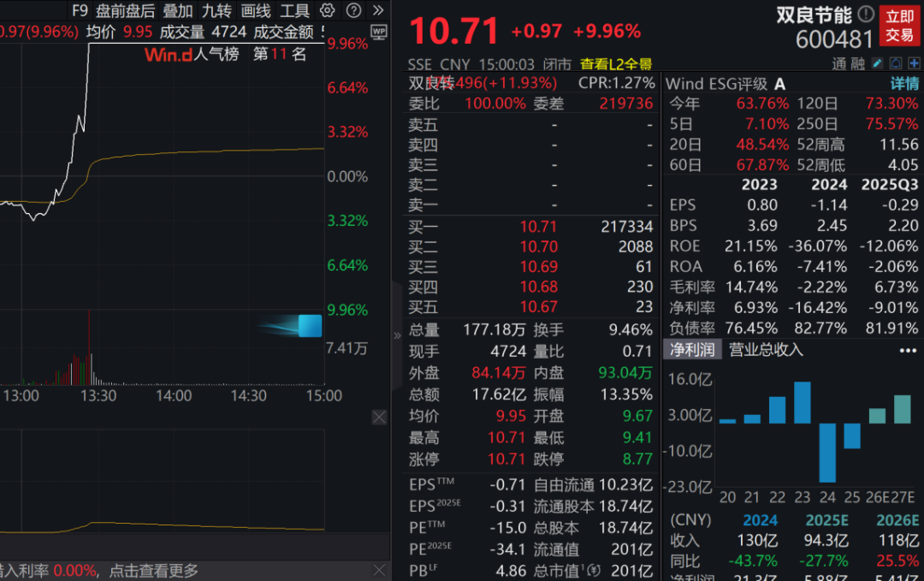This screenshot has height=581, width=924.
Task: Click 查看L2全景 link
Action: [x=616, y=63]
